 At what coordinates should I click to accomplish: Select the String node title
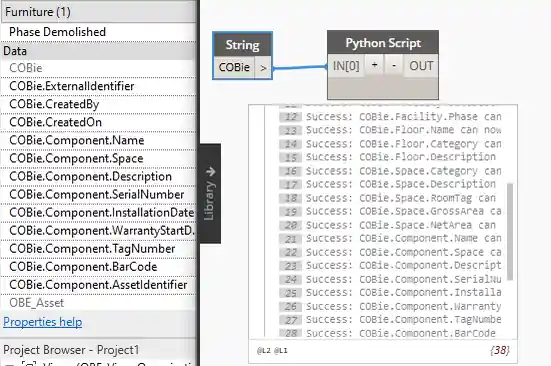pyautogui.click(x=242, y=45)
